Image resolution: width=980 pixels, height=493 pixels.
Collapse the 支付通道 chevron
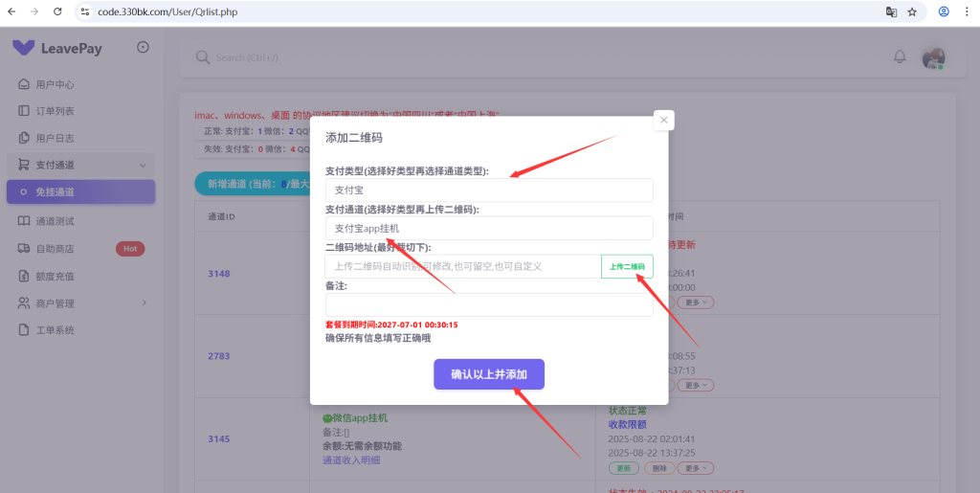pyautogui.click(x=144, y=166)
